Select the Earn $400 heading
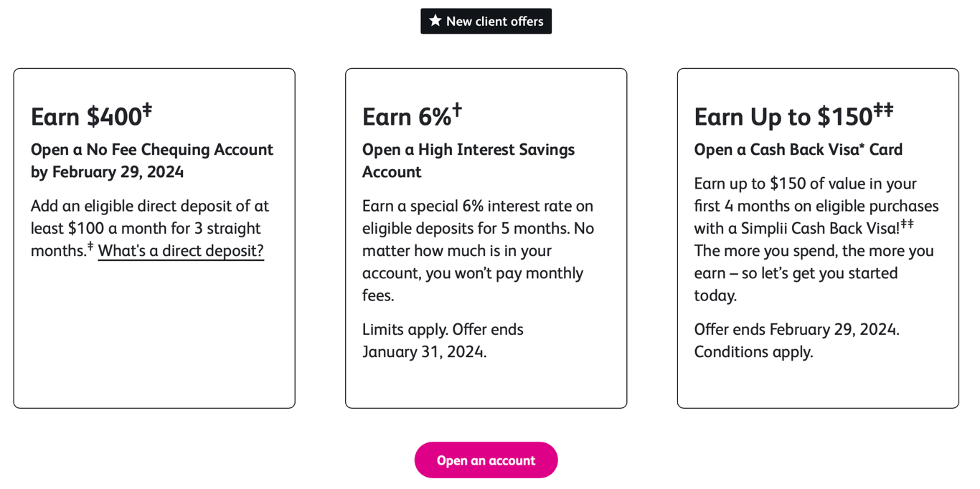The height and width of the screenshot is (489, 980). (92, 116)
